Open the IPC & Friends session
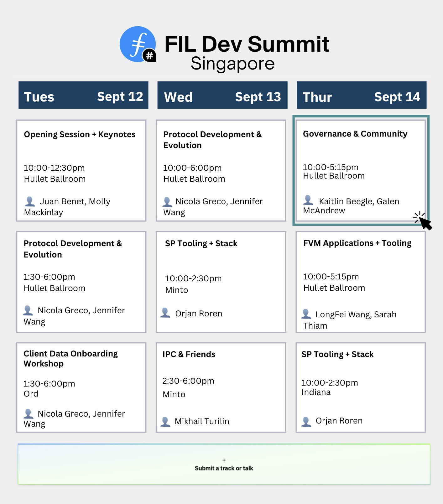443x504 pixels. pyautogui.click(x=221, y=387)
